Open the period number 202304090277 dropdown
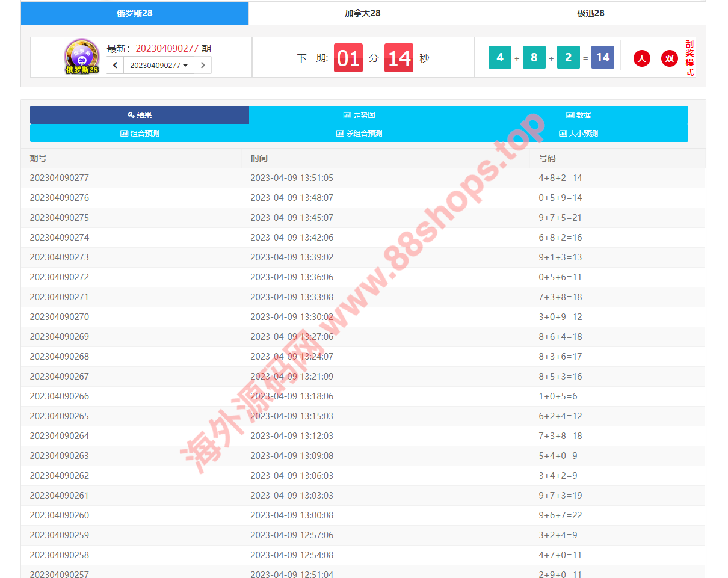Viewport: 728px width, 578px height. point(159,65)
